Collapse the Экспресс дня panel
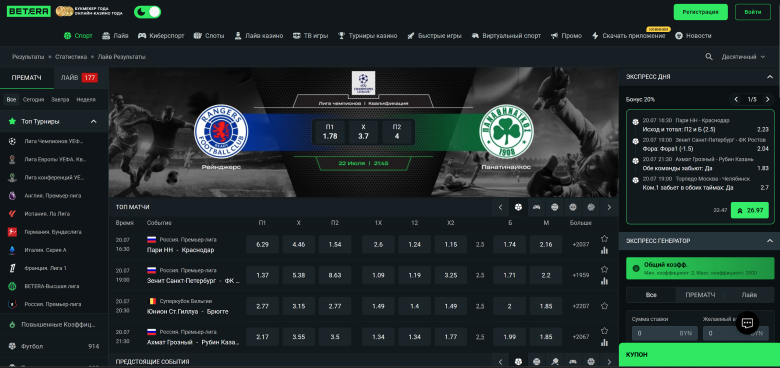 (x=770, y=77)
